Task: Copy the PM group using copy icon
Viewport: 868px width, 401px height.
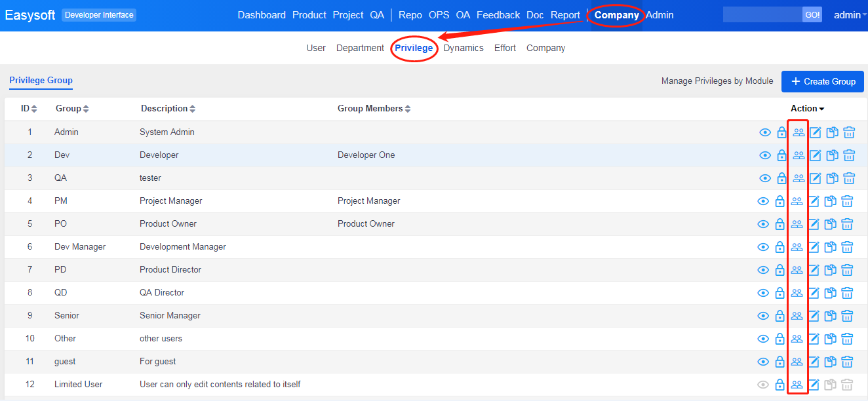Action: [x=830, y=201]
